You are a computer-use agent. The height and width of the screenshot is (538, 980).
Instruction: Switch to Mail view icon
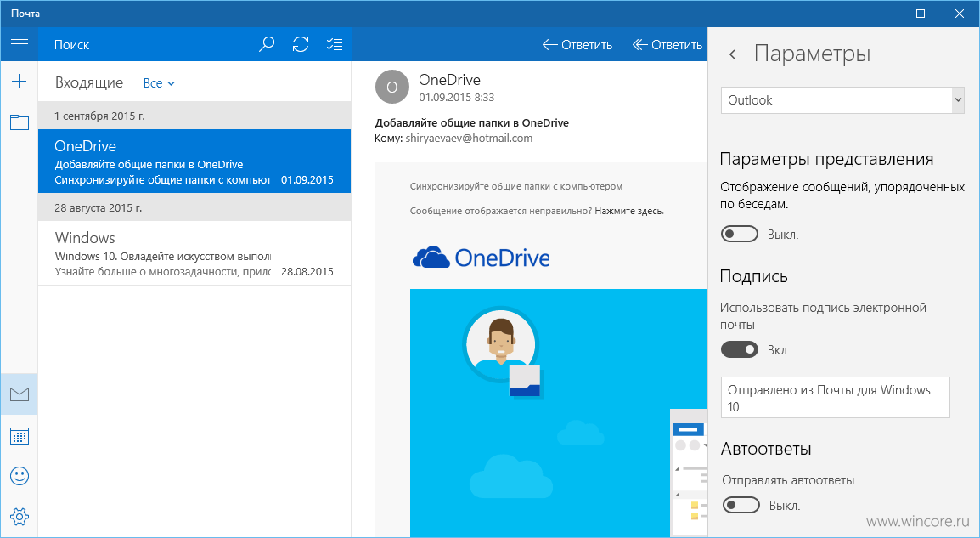[x=20, y=394]
